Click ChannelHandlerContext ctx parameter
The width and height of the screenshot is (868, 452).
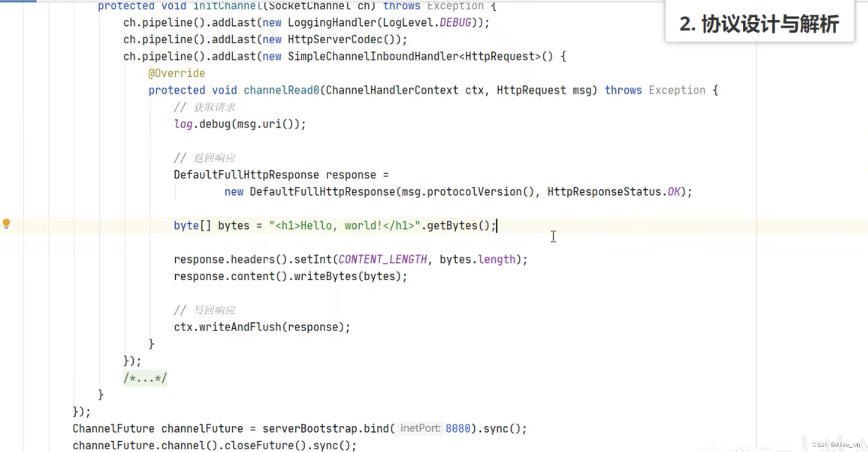405,90
